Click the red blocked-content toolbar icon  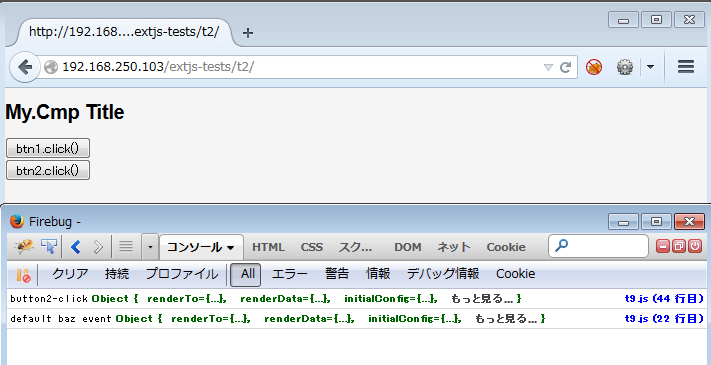[x=594, y=68]
